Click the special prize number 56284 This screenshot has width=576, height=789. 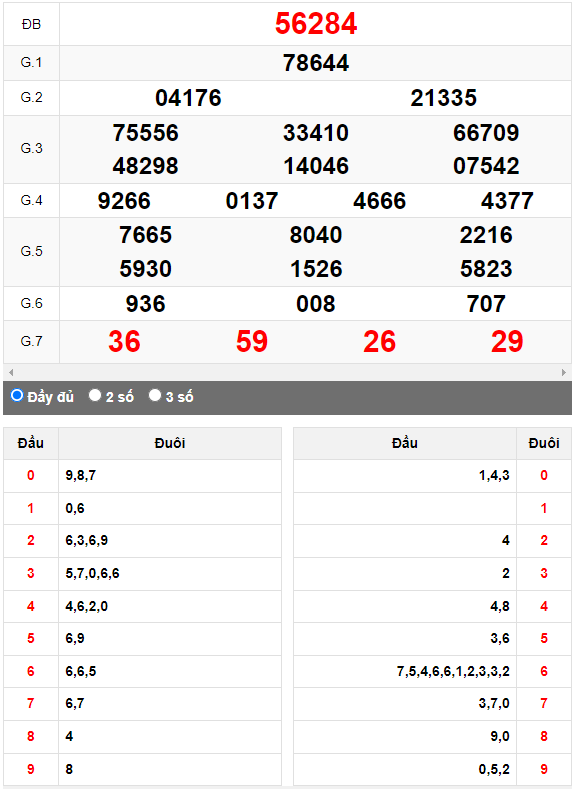[x=316, y=24]
